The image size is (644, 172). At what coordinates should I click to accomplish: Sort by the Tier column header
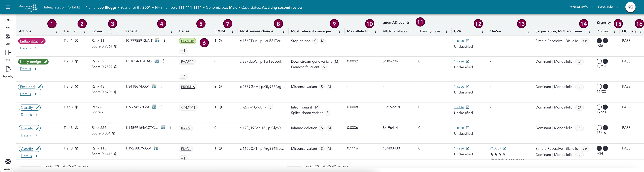(67, 31)
